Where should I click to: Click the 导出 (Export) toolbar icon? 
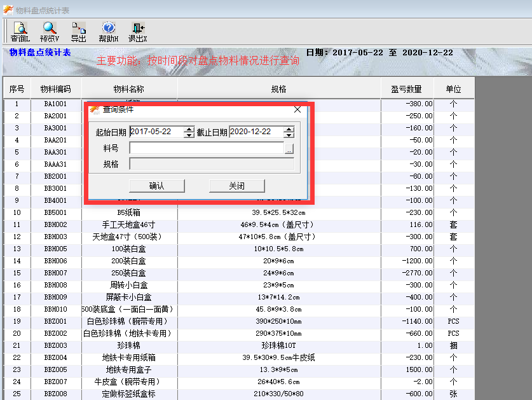pyautogui.click(x=79, y=32)
